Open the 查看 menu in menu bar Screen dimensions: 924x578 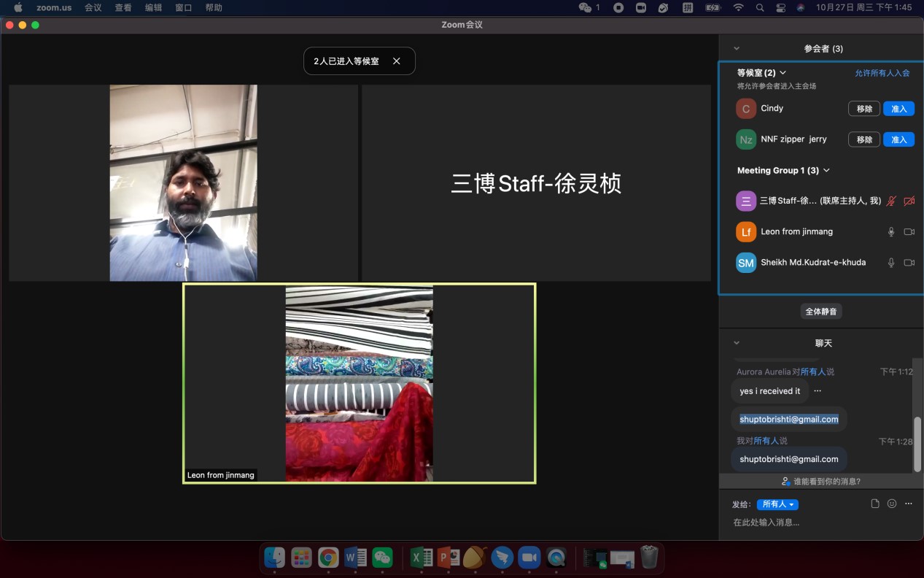tap(123, 7)
